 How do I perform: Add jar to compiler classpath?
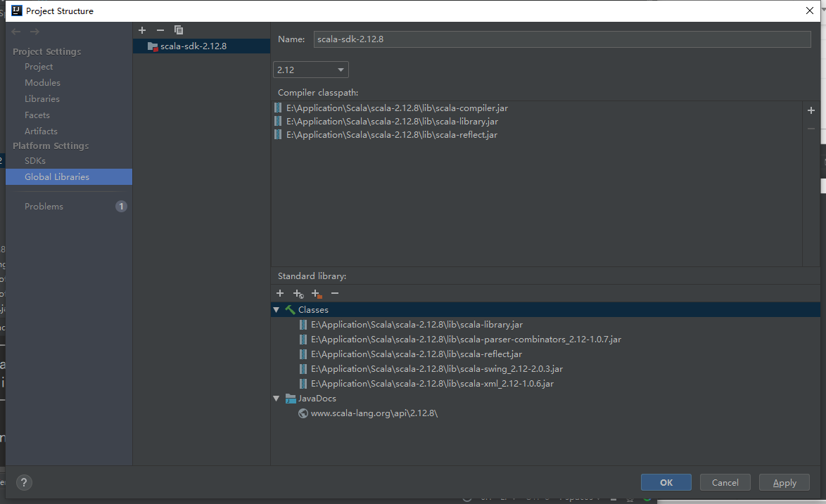[811, 110]
